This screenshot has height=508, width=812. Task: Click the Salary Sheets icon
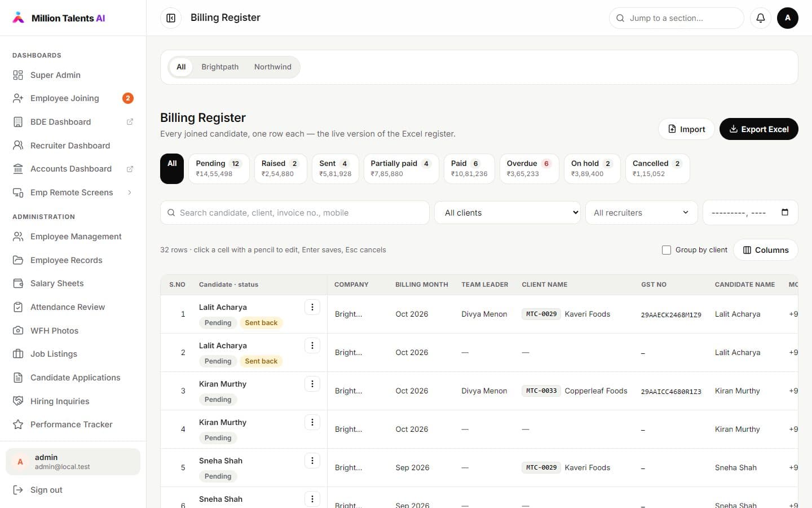[18, 283]
